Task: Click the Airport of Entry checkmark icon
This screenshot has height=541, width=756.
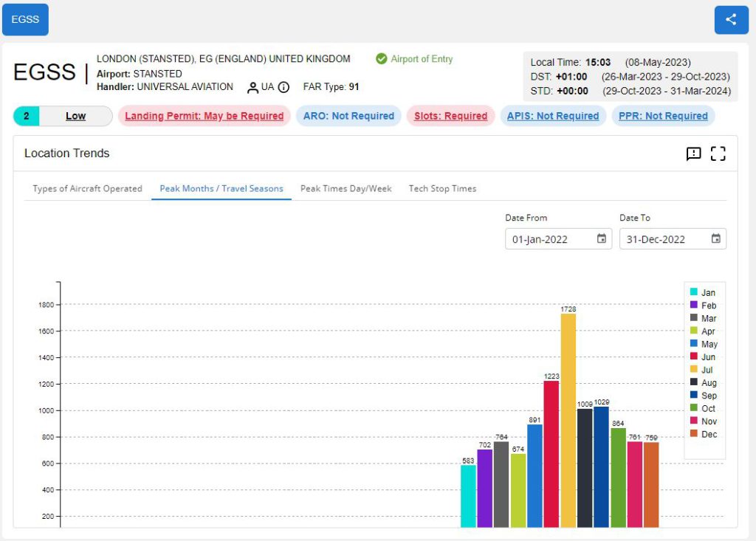Action: click(x=381, y=58)
